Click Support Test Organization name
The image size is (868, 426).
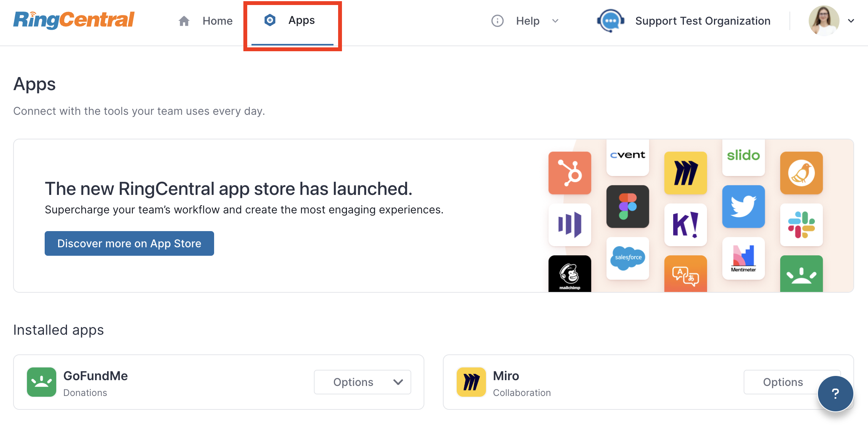pos(703,21)
